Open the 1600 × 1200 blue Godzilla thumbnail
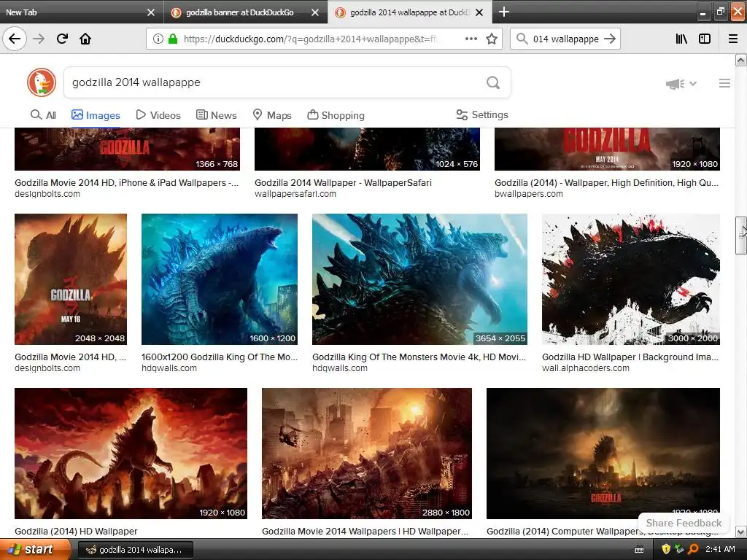Screen dimensions: 747x560 (x=219, y=279)
